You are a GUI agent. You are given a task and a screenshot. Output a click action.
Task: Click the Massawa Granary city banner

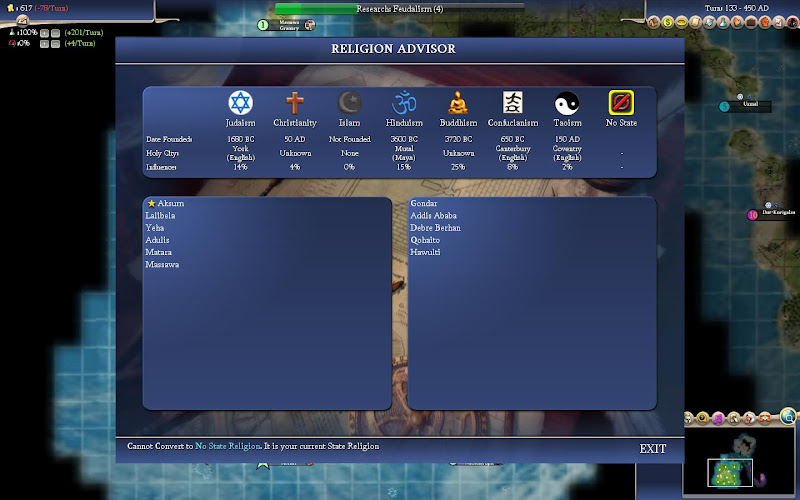287,25
